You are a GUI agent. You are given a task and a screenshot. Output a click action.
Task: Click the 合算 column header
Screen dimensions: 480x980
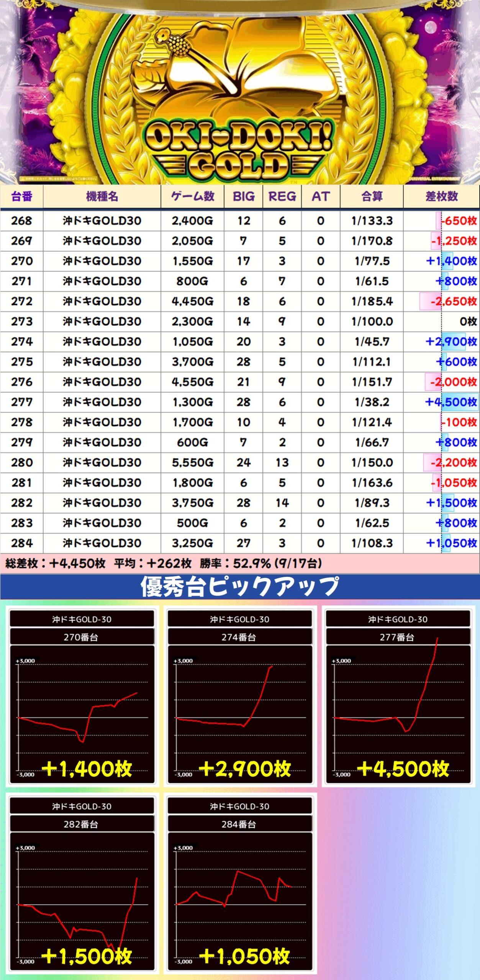[x=372, y=196]
